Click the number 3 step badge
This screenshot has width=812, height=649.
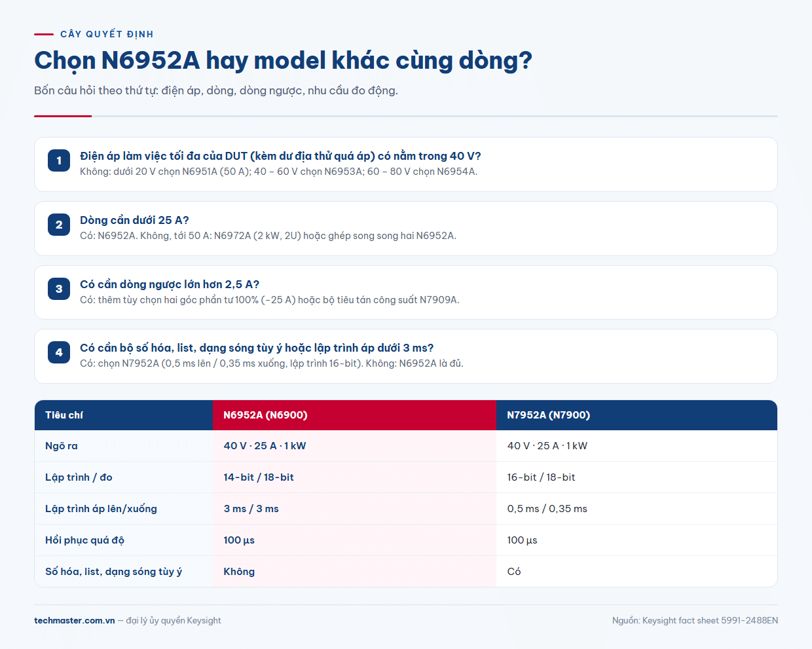[x=59, y=289]
